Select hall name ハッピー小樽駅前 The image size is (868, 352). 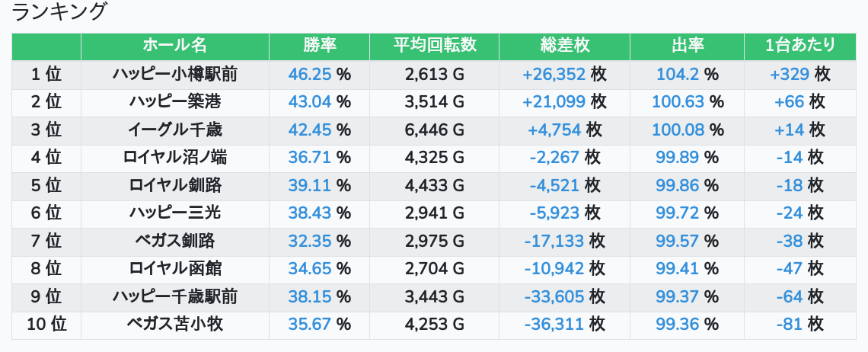[174, 74]
